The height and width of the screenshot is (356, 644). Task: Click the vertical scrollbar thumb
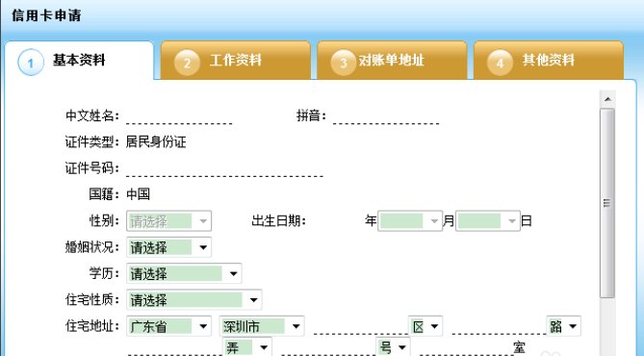pyautogui.click(x=607, y=203)
